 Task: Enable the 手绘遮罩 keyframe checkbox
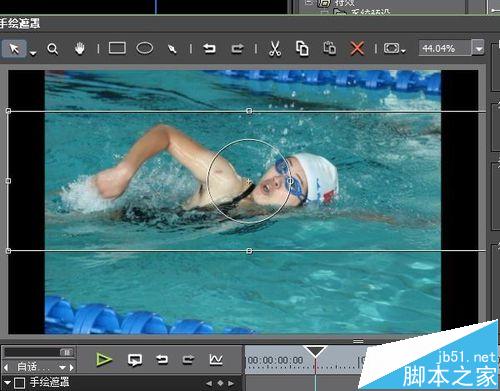point(19,383)
